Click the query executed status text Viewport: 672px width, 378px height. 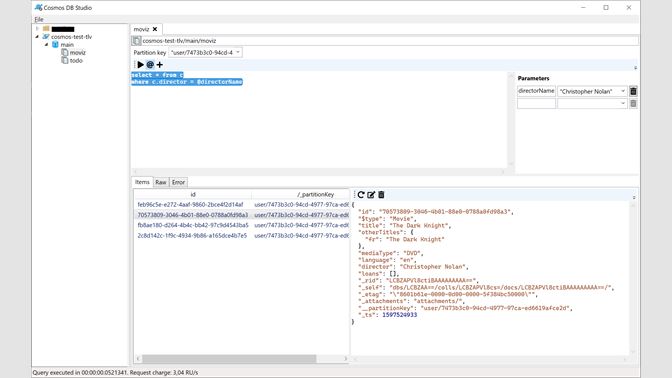pos(115,373)
